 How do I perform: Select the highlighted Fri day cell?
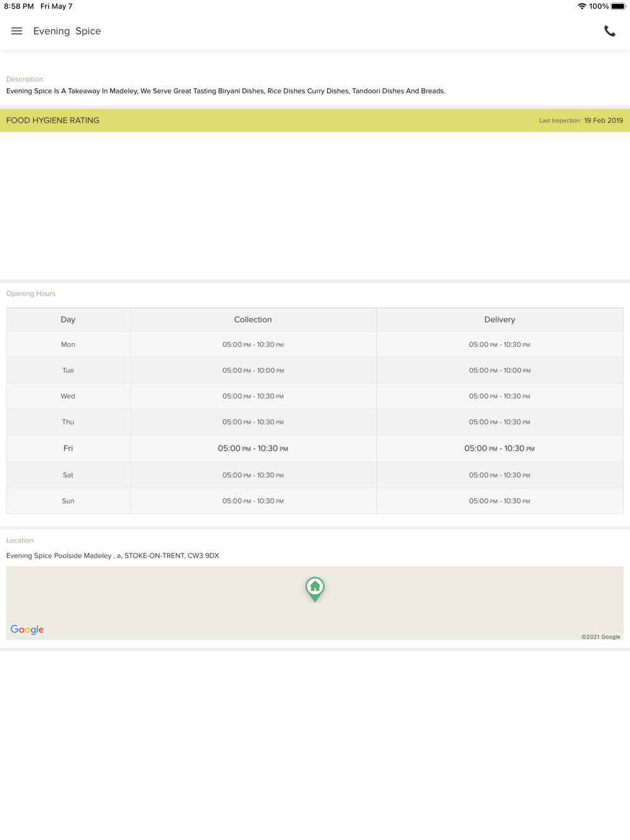point(68,448)
